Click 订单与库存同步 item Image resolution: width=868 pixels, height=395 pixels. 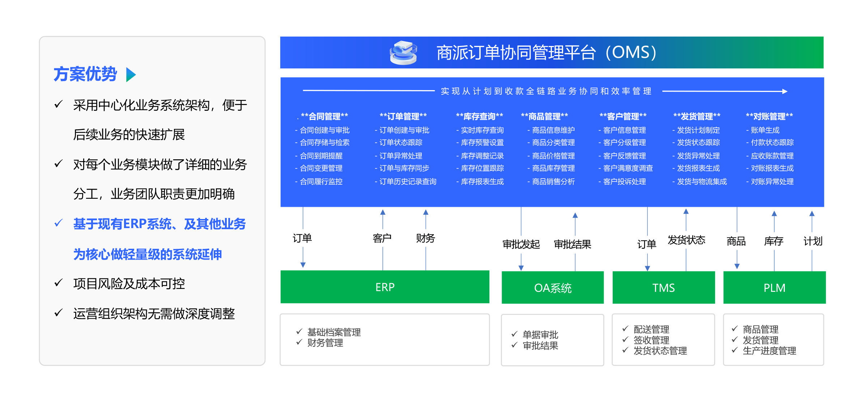click(x=402, y=168)
